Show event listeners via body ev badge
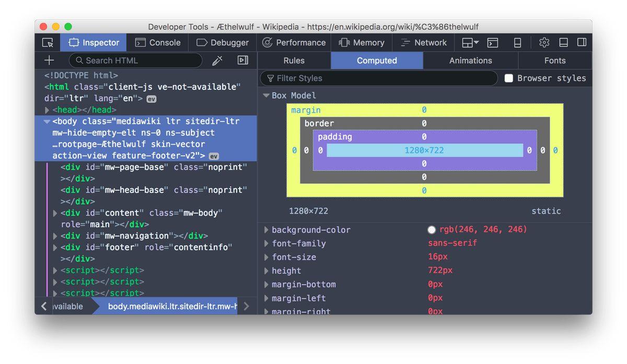627x364 pixels. click(x=214, y=156)
